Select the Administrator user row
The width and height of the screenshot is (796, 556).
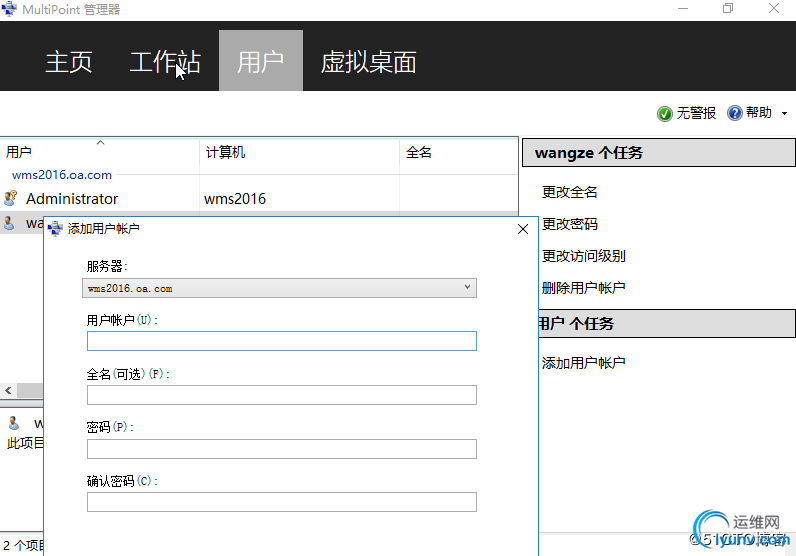259,199
